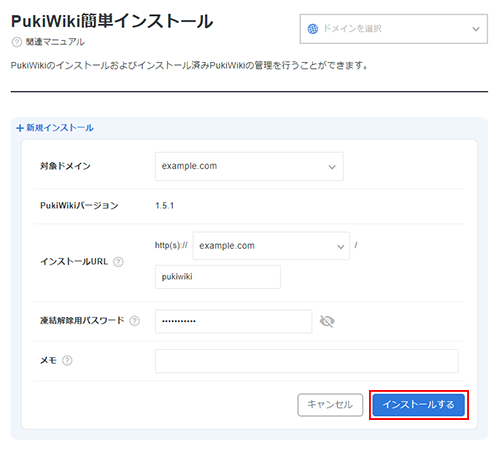Click the globe icon in domain selector

coord(312,29)
